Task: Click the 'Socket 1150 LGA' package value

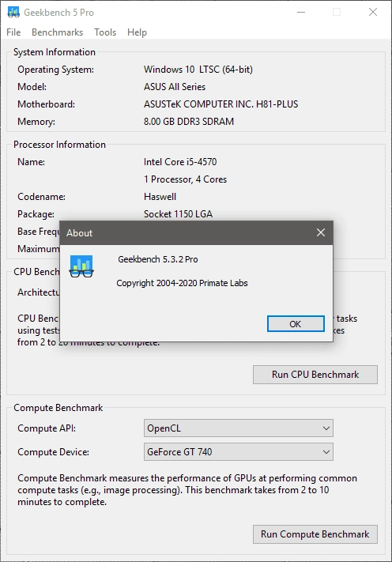Action: 178,214
